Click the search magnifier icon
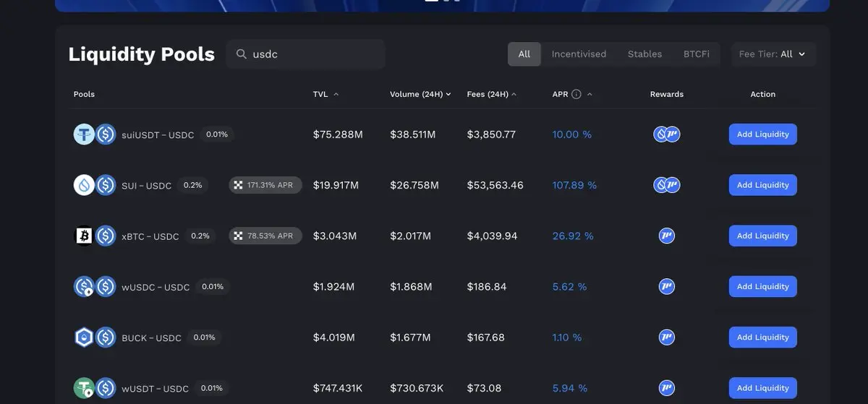868x404 pixels. click(240, 54)
